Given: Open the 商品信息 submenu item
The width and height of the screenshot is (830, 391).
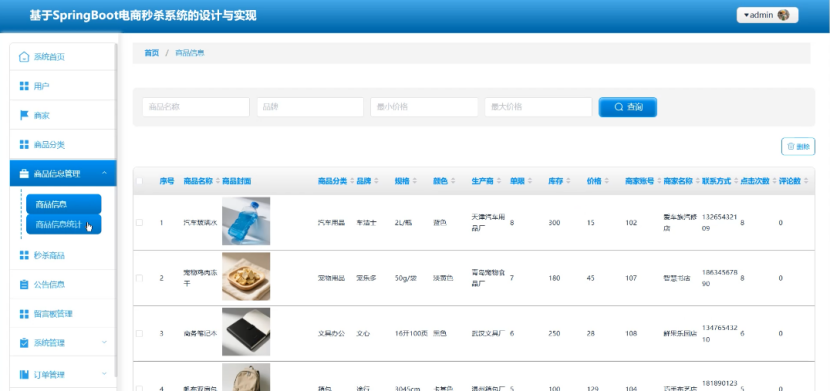Looking at the screenshot, I should coord(64,204).
